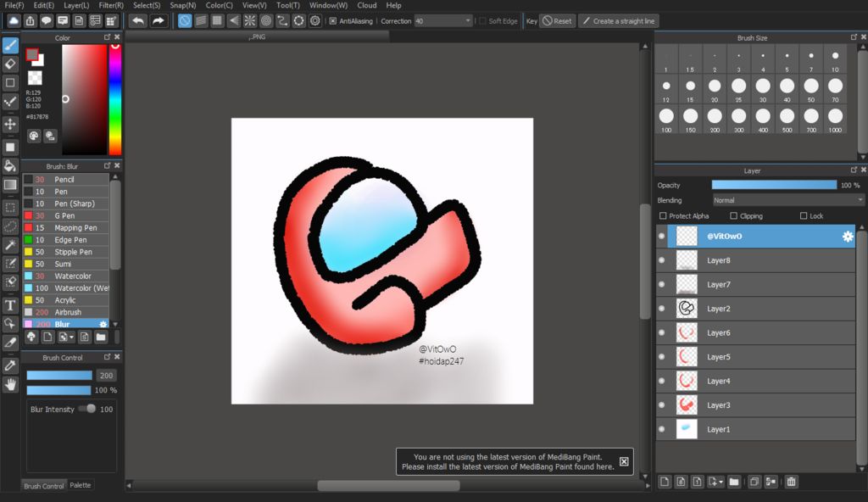Adjust the layer Opacity slider

click(x=774, y=185)
